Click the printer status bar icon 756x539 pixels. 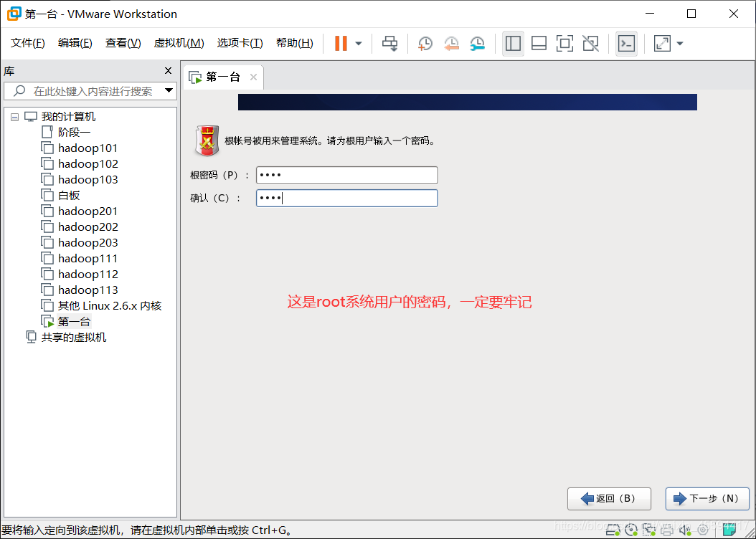(x=667, y=530)
